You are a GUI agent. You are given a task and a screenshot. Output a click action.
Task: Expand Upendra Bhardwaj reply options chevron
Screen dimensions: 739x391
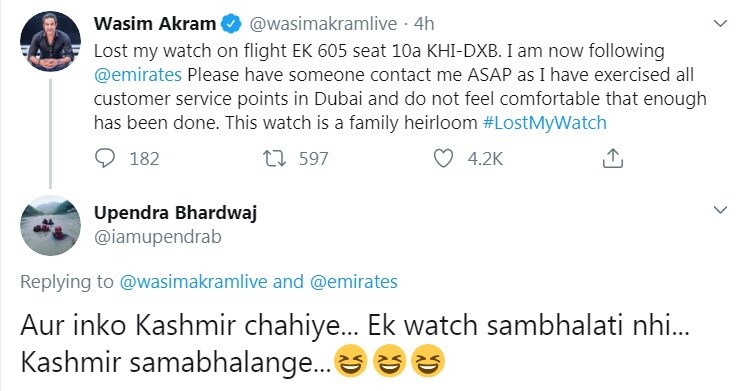click(x=720, y=210)
